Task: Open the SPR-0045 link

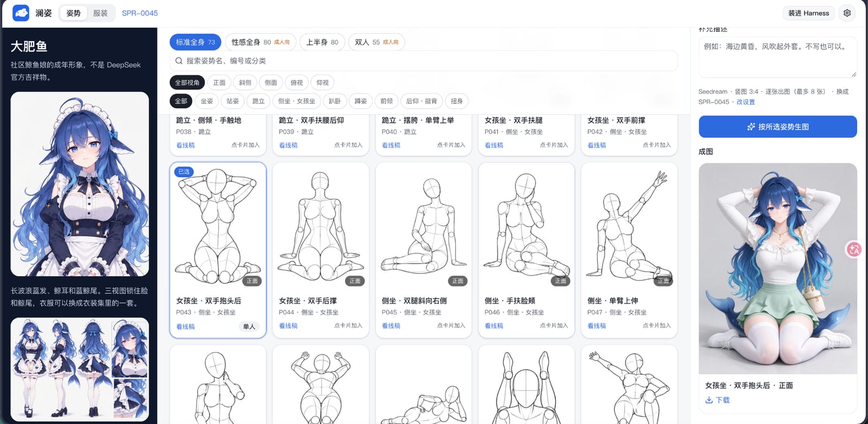Action: [x=140, y=13]
